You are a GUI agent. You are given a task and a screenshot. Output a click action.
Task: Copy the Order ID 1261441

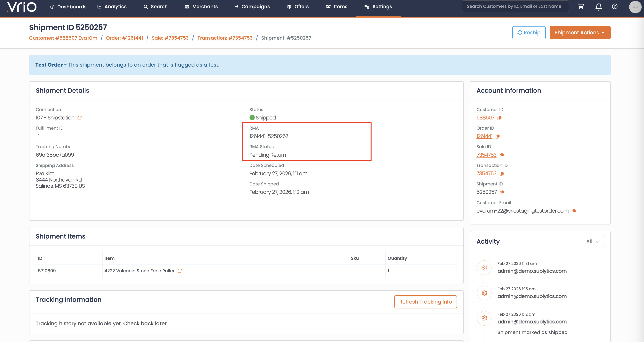click(x=498, y=136)
